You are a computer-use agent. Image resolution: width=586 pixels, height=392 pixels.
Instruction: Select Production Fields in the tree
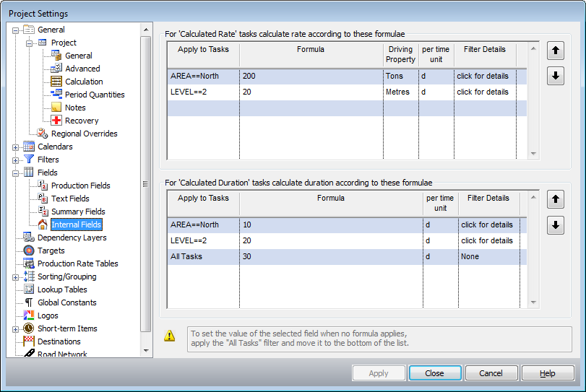[80, 186]
